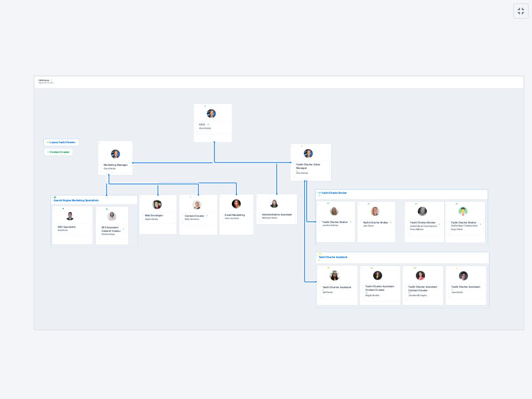
Task: Toggle the eye icon beside Luxury Yacht Charter
Action: coord(48,142)
